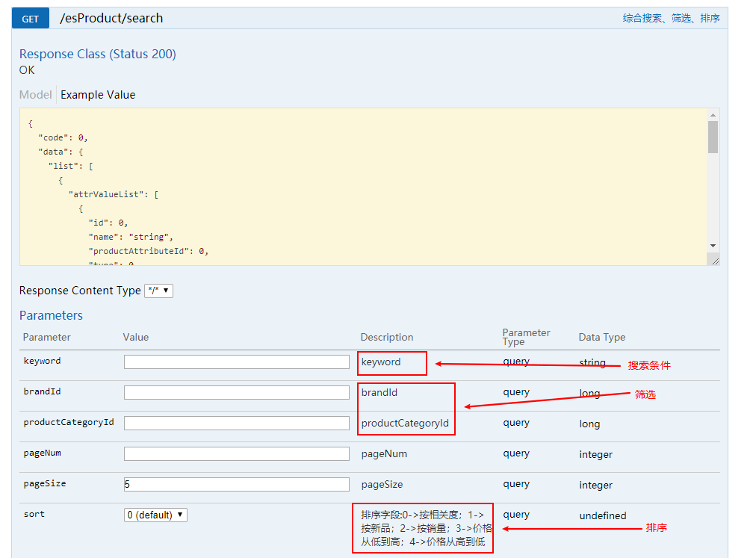Image resolution: width=756 pixels, height=558 pixels.
Task: Click the resize grip of the JSON box
Action: point(716,261)
